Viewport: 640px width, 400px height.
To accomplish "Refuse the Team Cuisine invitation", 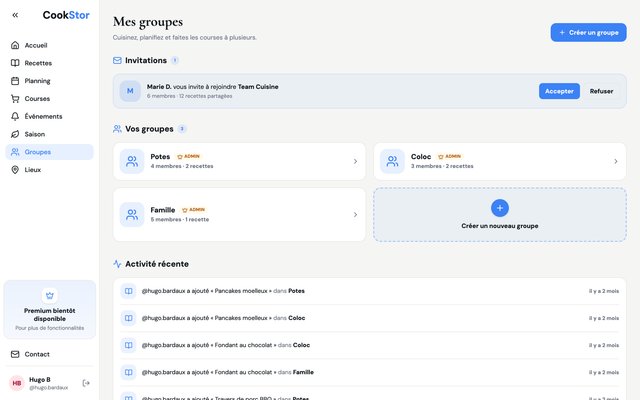I will pyautogui.click(x=601, y=91).
